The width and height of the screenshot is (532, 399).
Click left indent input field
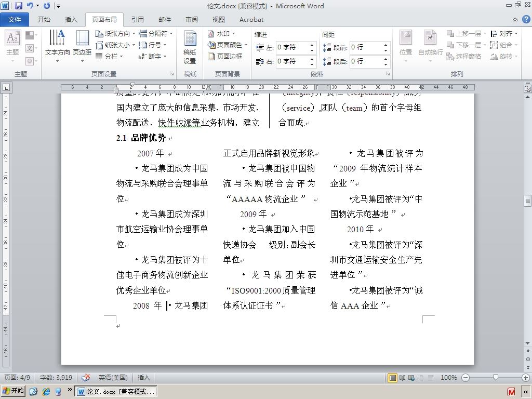(x=292, y=47)
